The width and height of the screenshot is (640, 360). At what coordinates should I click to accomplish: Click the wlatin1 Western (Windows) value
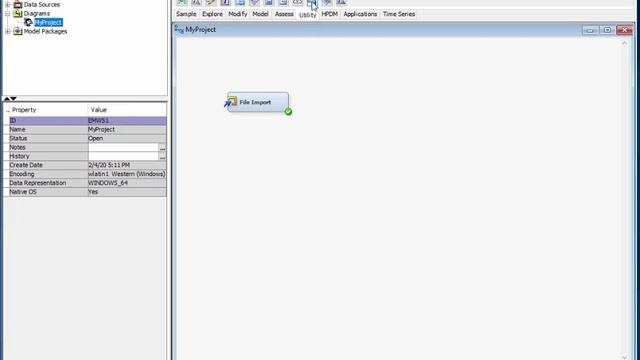(x=127, y=174)
